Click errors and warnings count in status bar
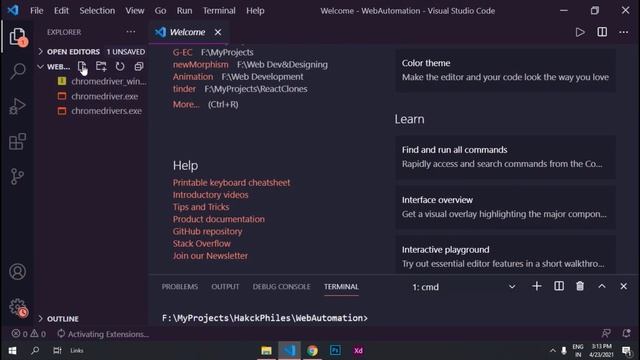640x360 pixels. coord(29,334)
